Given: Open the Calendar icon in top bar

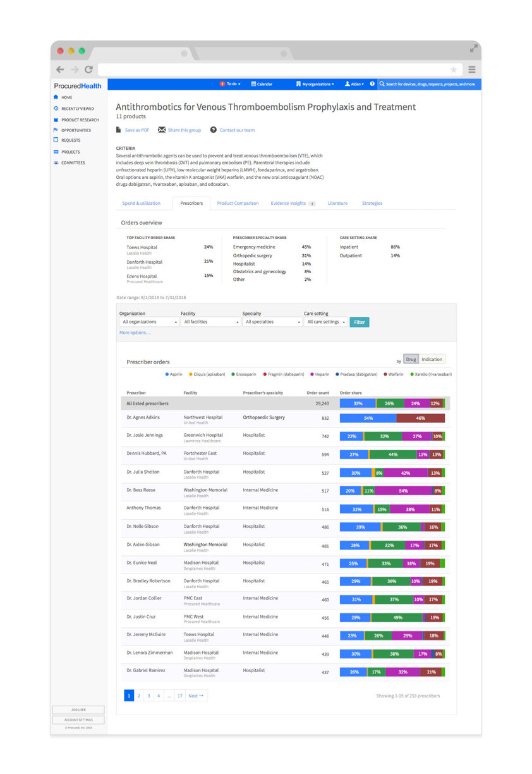Looking at the screenshot, I should pyautogui.click(x=253, y=84).
